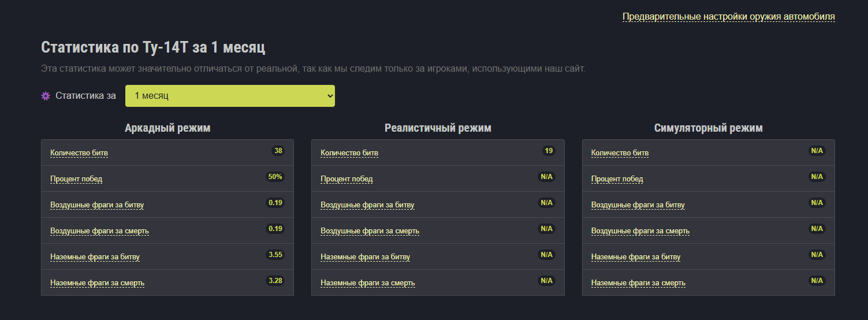Open 'Предварительные настройки оружия автомобиля' link
Image resolution: width=868 pixels, height=320 pixels.
coord(728,17)
